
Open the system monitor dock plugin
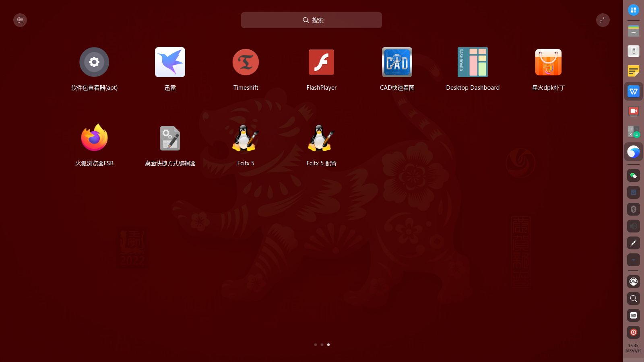634,282
